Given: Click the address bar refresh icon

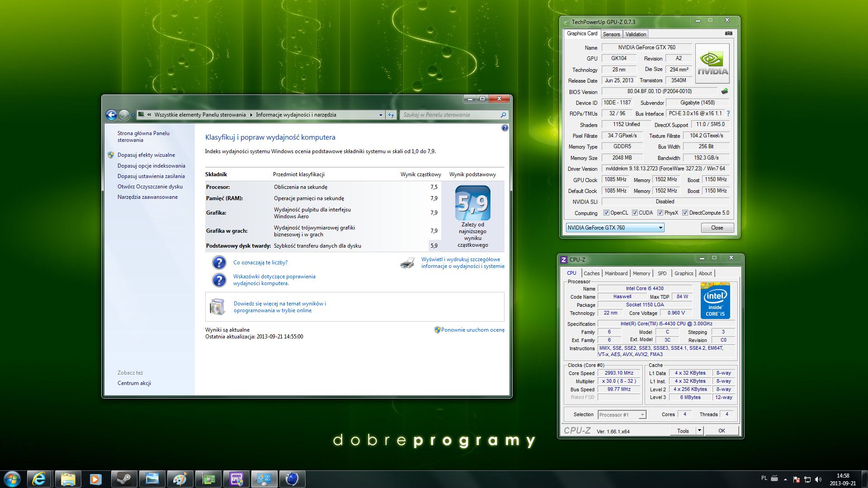Looking at the screenshot, I should pyautogui.click(x=391, y=115).
